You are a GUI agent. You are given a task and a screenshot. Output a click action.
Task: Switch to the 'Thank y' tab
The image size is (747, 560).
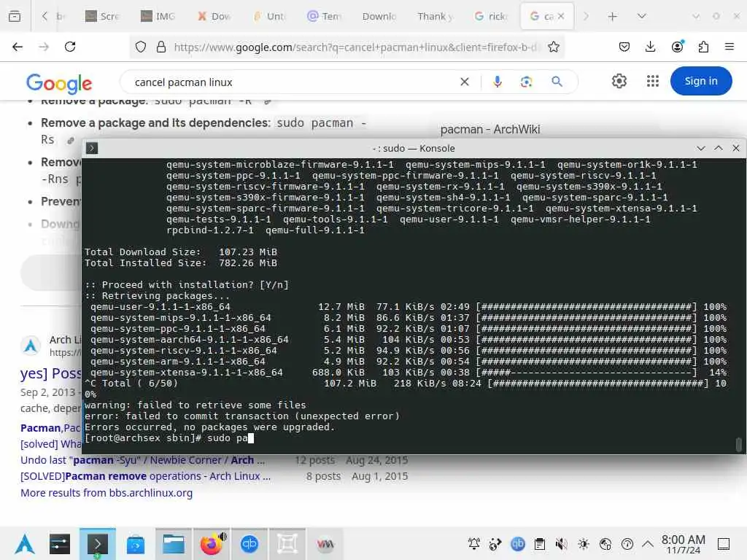tap(435, 16)
